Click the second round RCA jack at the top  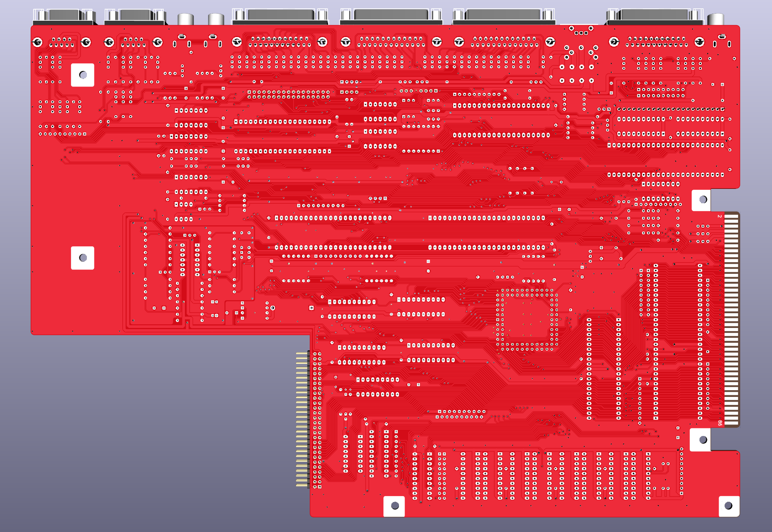tap(216, 19)
